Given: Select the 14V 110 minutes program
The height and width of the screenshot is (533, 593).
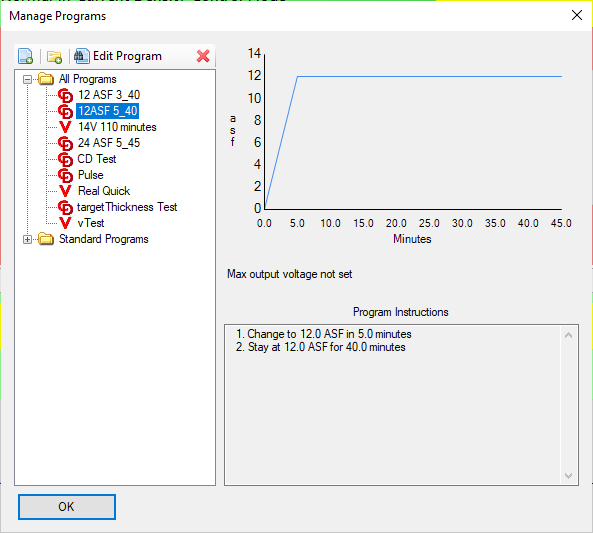Looking at the screenshot, I should point(117,127).
